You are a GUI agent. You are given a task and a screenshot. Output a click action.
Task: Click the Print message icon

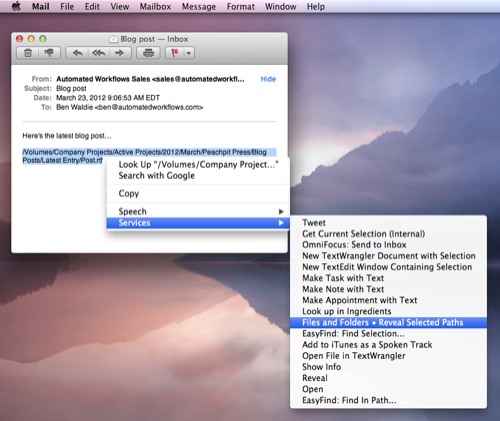click(148, 53)
